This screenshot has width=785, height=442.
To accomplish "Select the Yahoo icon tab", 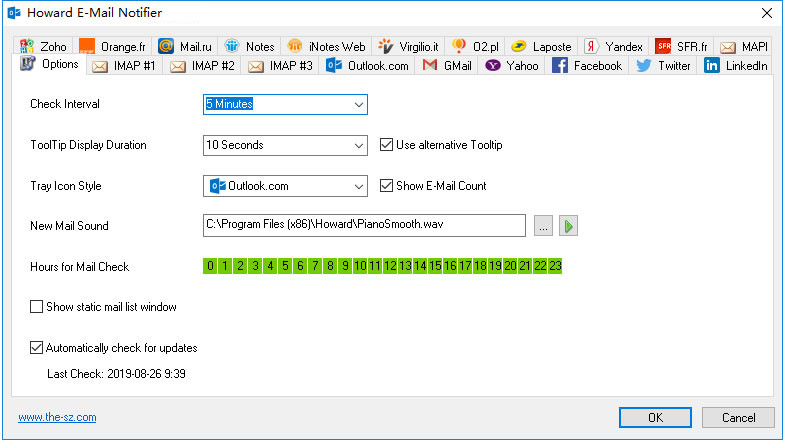I will [493, 66].
